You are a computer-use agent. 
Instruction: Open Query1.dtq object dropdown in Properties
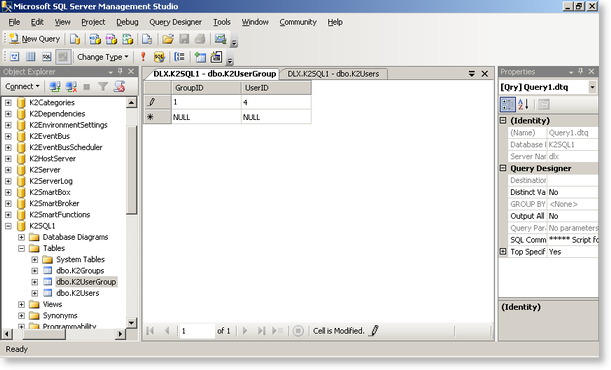tap(592, 87)
